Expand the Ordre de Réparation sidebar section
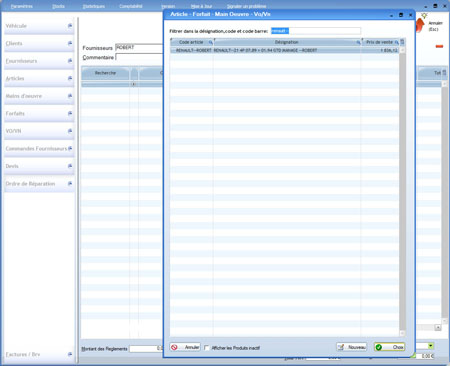Screen dimensions: 450x366 pos(39,184)
